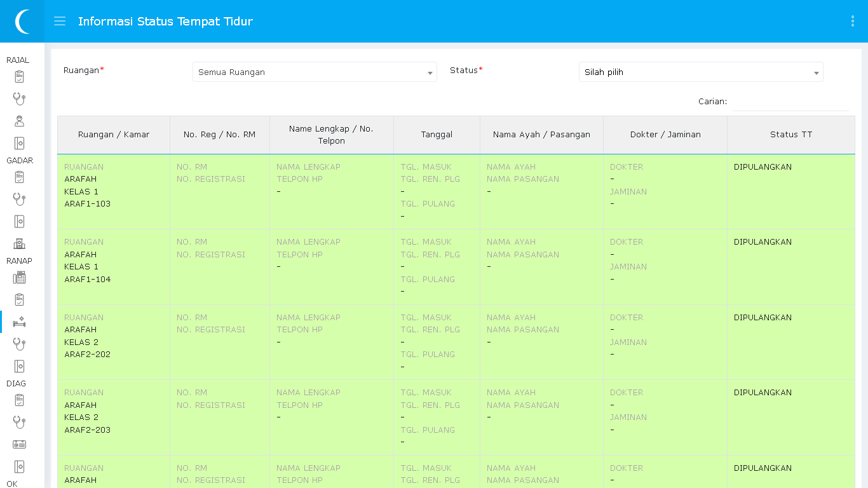Open GADAR medical book icon
Image resolution: width=868 pixels, height=488 pixels.
[19, 221]
